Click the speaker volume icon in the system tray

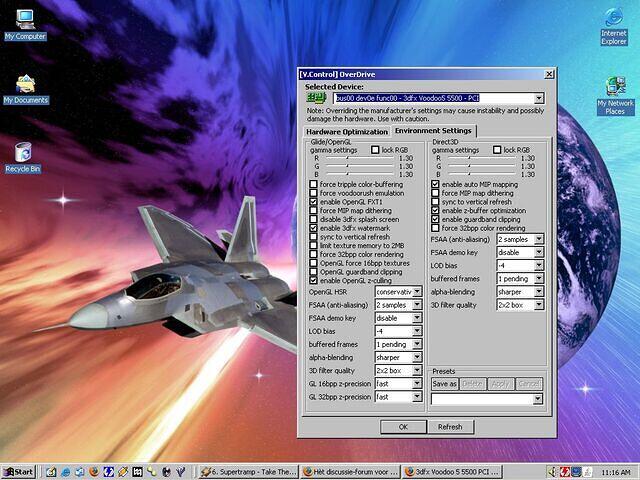point(553,472)
